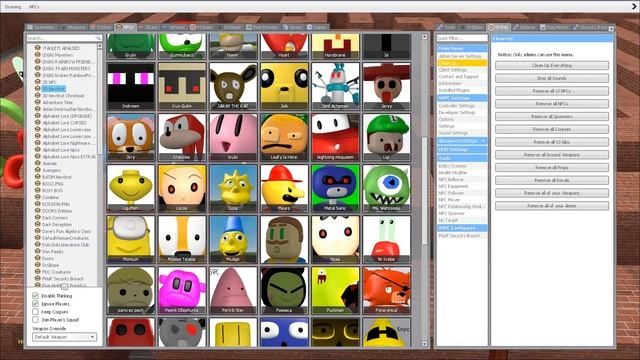Image resolution: width=640 pixels, height=360 pixels.
Task: Choose the orange Foxy pirate NPC icon
Action: pos(387,290)
